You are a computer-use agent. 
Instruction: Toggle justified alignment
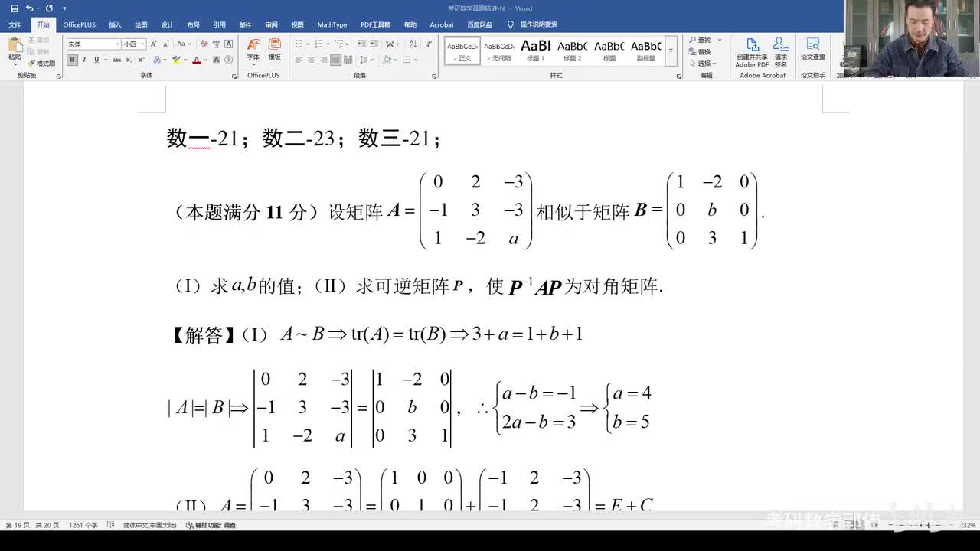click(335, 60)
